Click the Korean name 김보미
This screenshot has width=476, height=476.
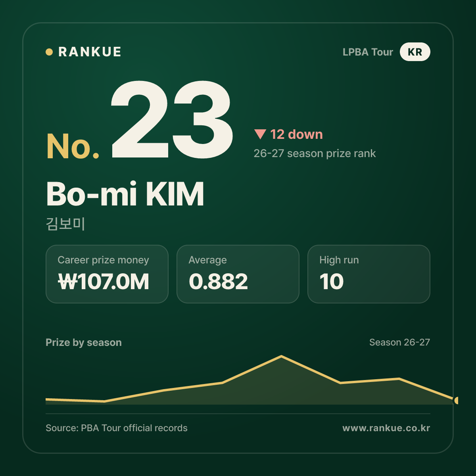65,224
